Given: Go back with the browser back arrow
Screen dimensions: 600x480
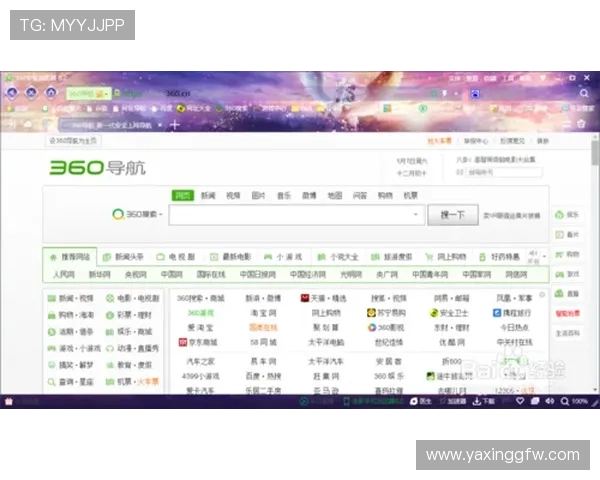Looking at the screenshot, I should coord(12,93).
